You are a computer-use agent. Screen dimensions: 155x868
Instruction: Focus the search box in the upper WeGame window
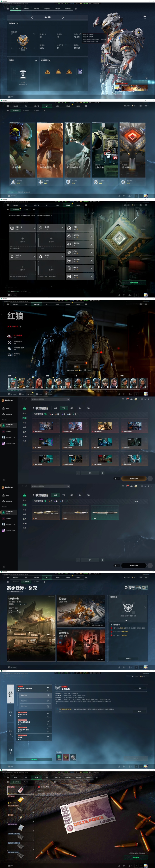point(50,399)
